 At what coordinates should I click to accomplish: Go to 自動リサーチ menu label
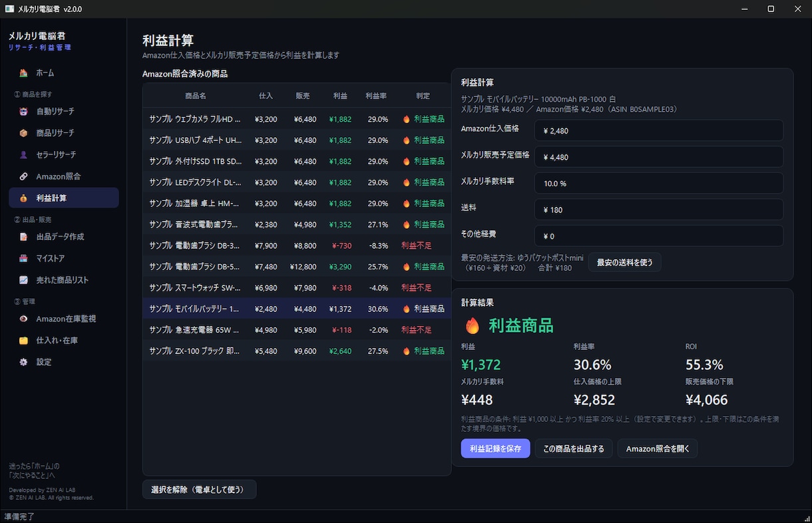tap(55, 111)
